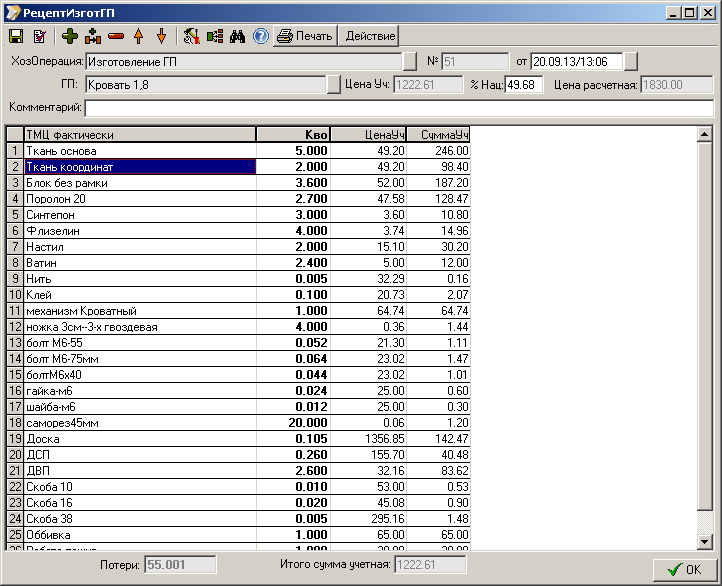Click the СуммаУч column header
Image resolution: width=722 pixels, height=586 pixels.
[438, 134]
